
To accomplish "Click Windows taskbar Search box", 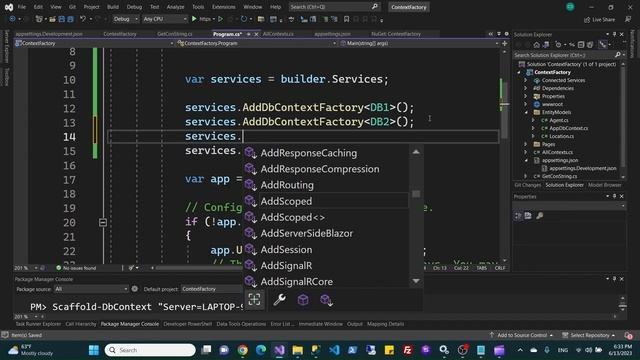I will tap(150, 350).
